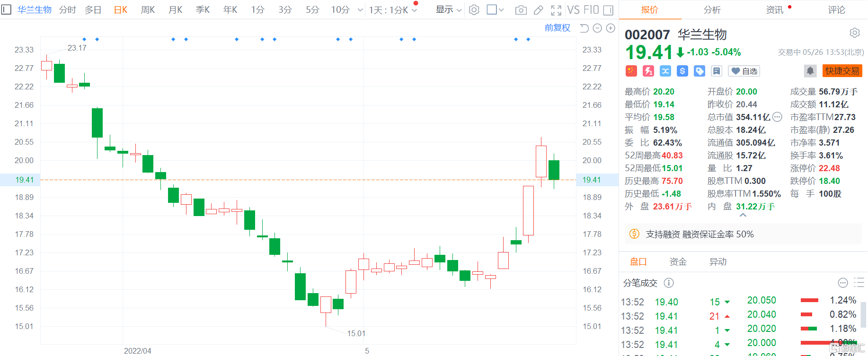The height and width of the screenshot is (356, 868).
Task: Open the 报价 quote tab
Action: 649,10
